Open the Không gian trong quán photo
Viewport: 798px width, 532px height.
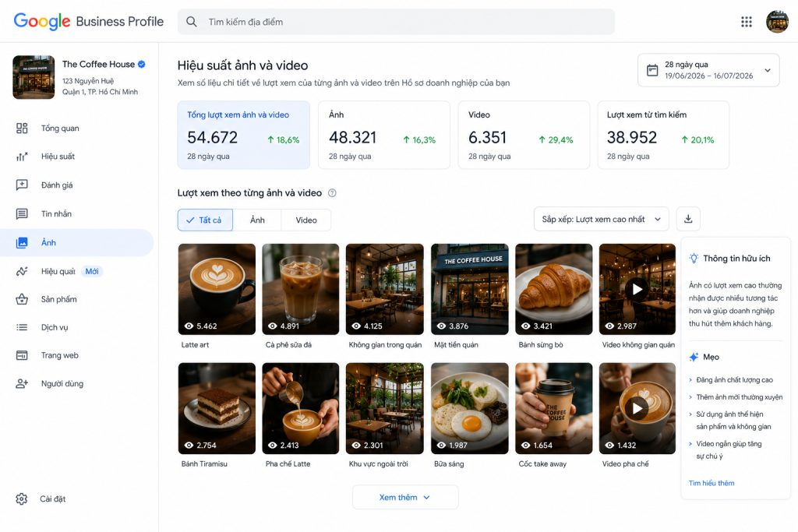pos(385,290)
